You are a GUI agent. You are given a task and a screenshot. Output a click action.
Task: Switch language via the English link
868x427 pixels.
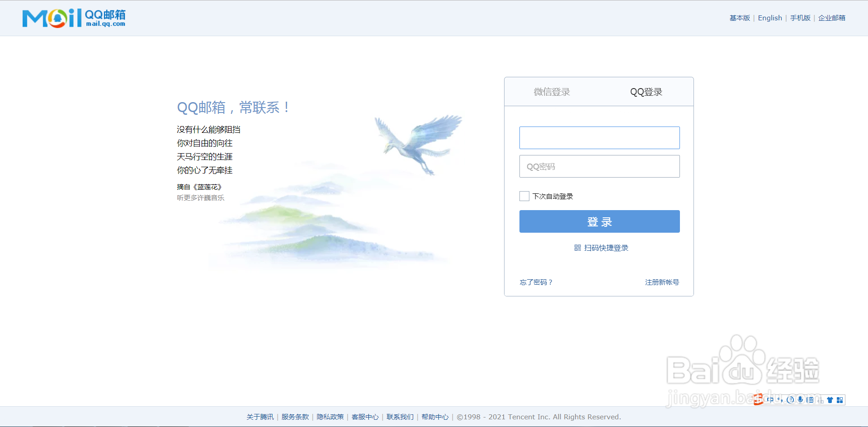(770, 18)
